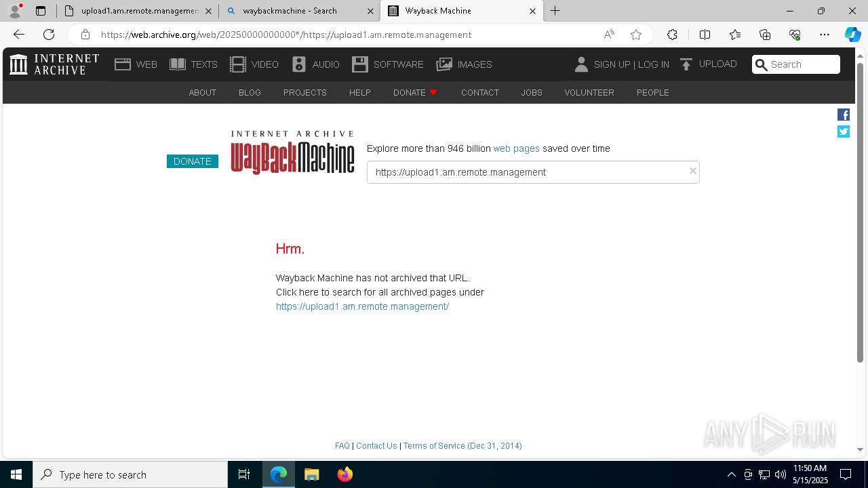
Task: Click the user avatar icon by Sign Up
Action: [x=581, y=64]
